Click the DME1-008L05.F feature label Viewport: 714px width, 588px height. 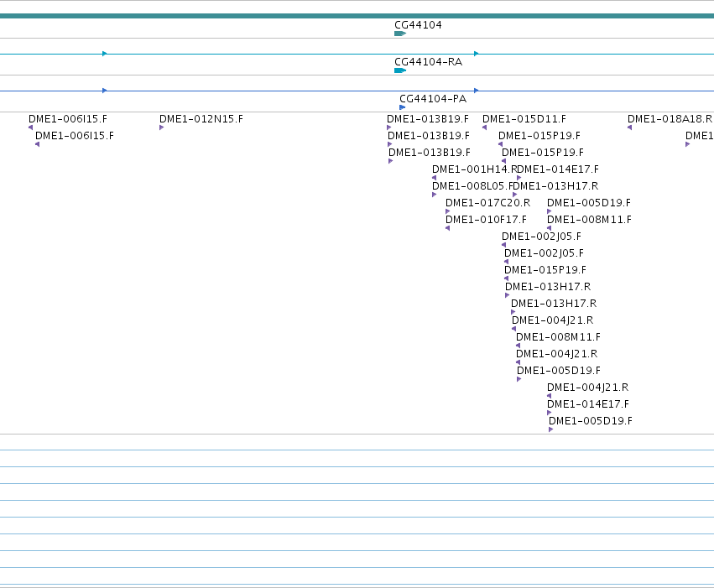472,186
